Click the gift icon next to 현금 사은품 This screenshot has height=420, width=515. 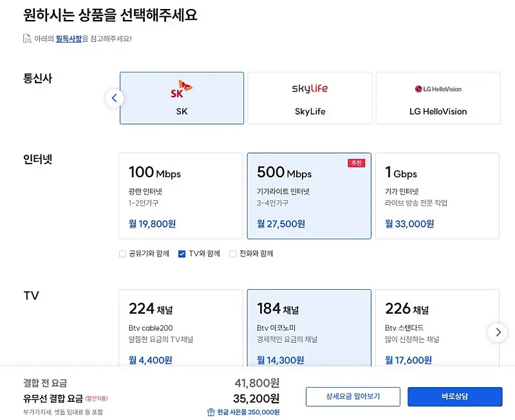click(x=211, y=412)
